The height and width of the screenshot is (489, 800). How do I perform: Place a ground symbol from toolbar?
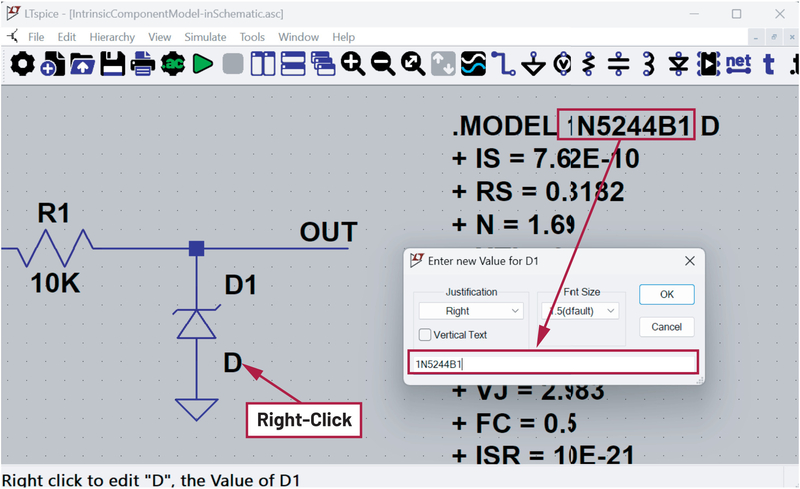533,64
